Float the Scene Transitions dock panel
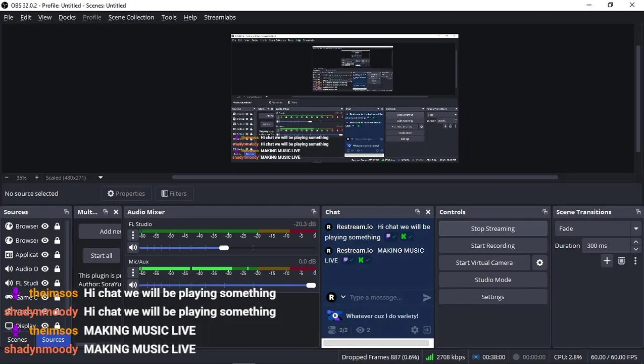Viewport: 644px width, 364px height. coord(638,212)
